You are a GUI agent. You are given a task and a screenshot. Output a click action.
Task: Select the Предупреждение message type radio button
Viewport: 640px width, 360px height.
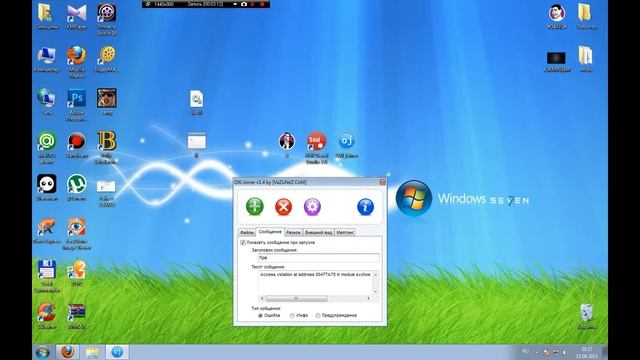[x=318, y=316]
